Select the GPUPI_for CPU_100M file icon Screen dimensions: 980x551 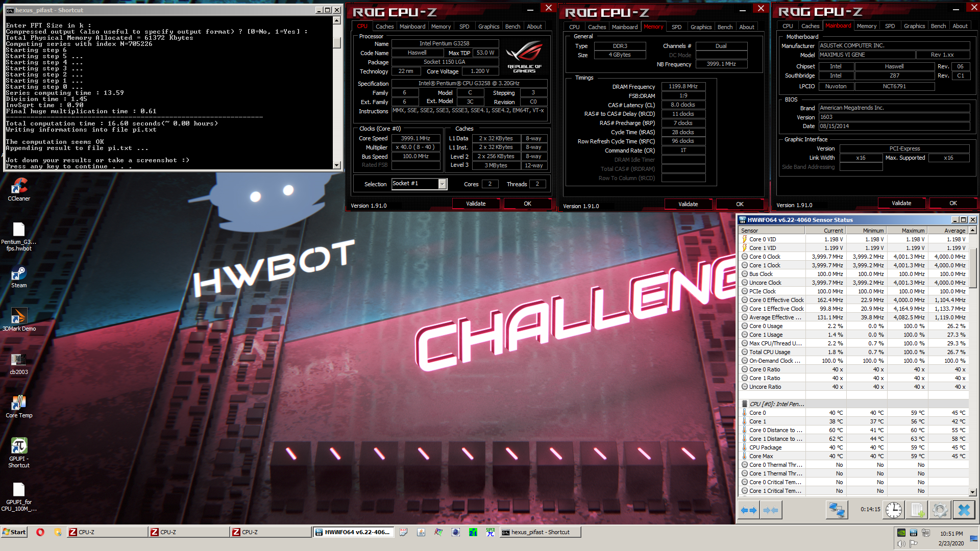tap(19, 497)
